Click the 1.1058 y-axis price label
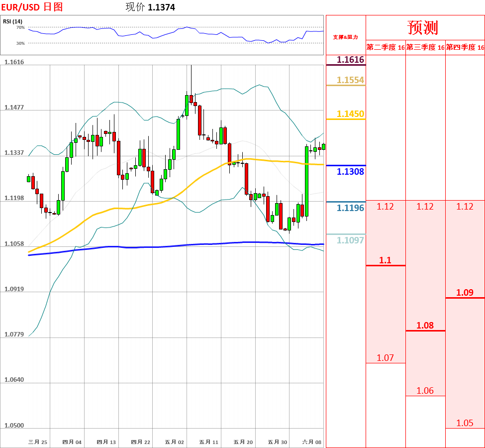The width and height of the screenshot is (485, 448). [x=14, y=243]
